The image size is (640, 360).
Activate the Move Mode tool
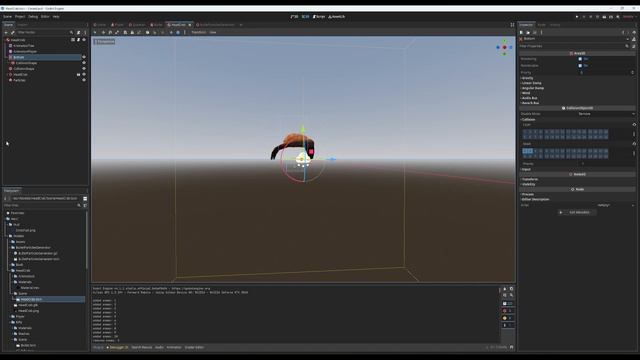(103, 32)
